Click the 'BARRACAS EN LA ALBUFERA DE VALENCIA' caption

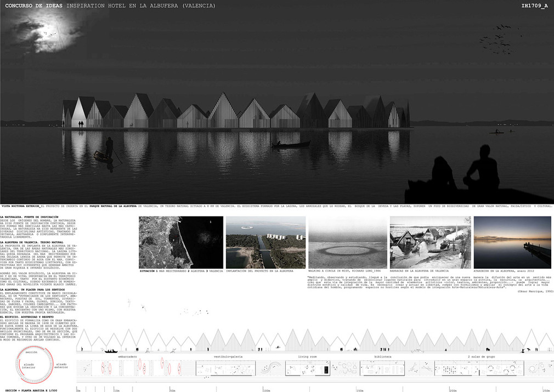420,271
